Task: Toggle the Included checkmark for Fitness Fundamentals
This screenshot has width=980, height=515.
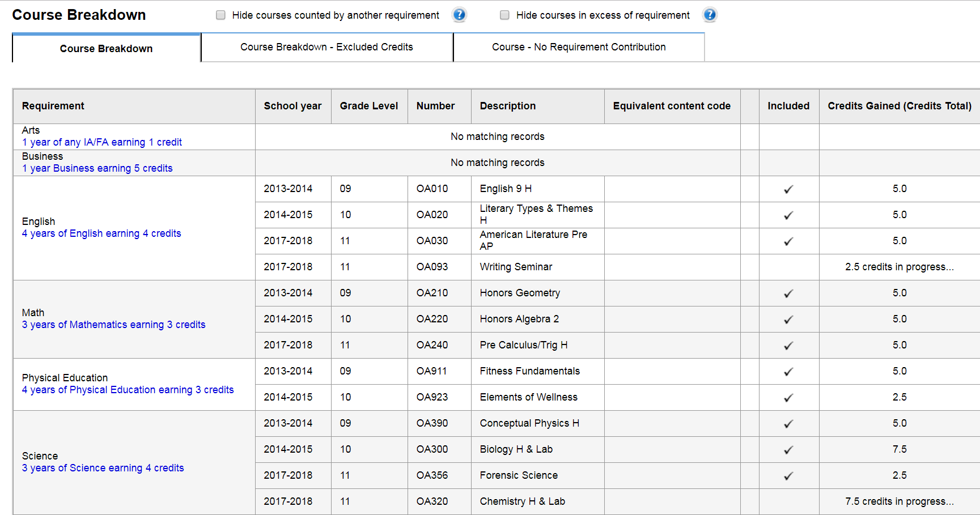Action: click(x=788, y=371)
